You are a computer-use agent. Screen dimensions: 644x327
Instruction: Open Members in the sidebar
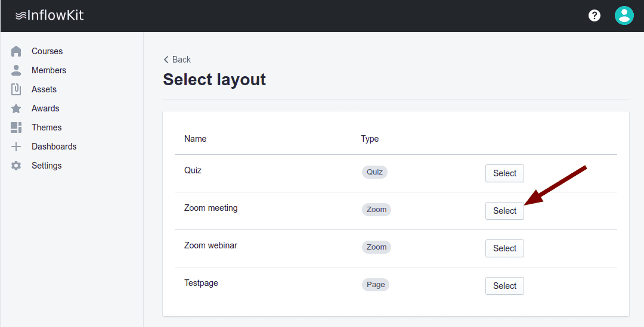tap(49, 70)
